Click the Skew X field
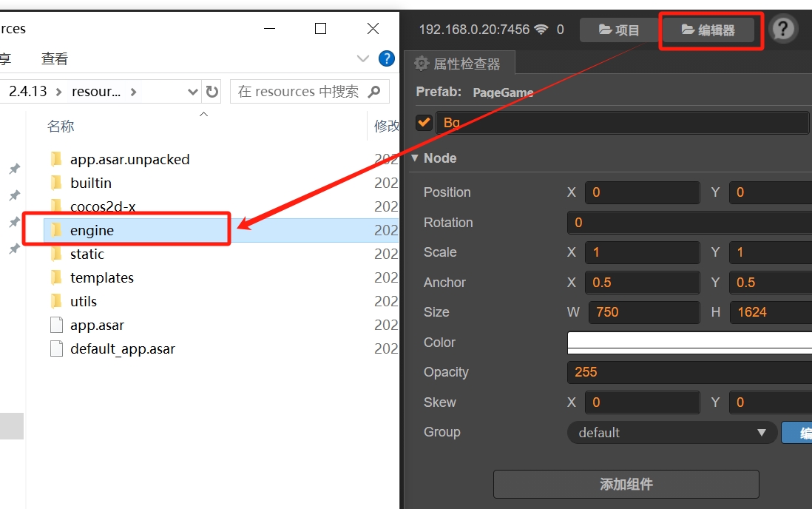The width and height of the screenshot is (812, 509). [642, 402]
